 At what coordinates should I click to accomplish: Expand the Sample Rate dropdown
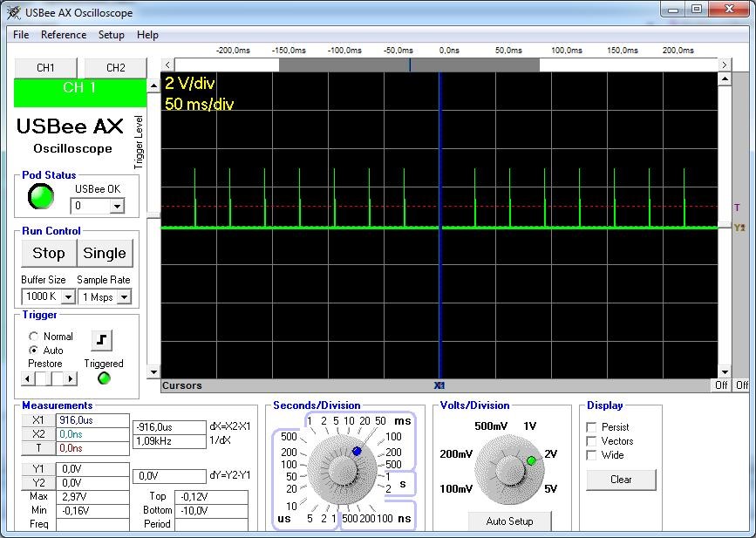pyautogui.click(x=124, y=297)
